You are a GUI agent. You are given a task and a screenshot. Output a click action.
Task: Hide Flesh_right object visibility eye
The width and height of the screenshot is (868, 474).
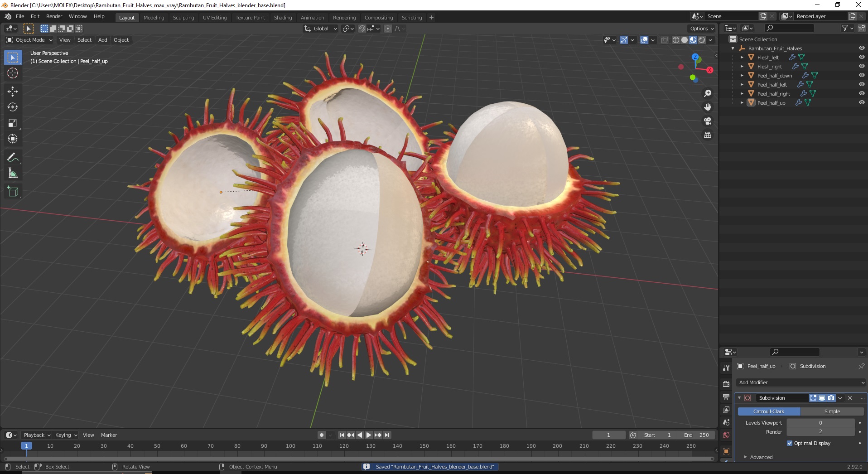(x=862, y=66)
